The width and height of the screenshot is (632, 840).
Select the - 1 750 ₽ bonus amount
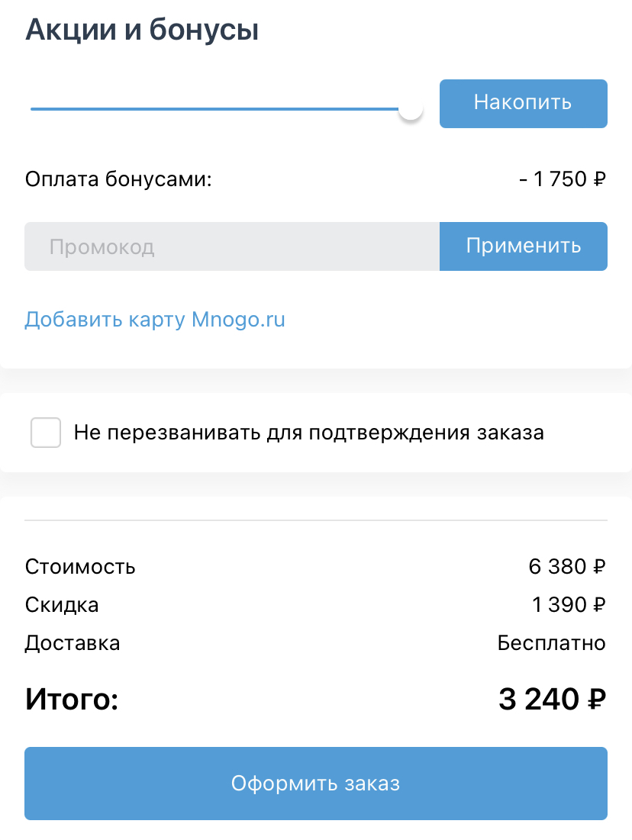pyautogui.click(x=563, y=179)
